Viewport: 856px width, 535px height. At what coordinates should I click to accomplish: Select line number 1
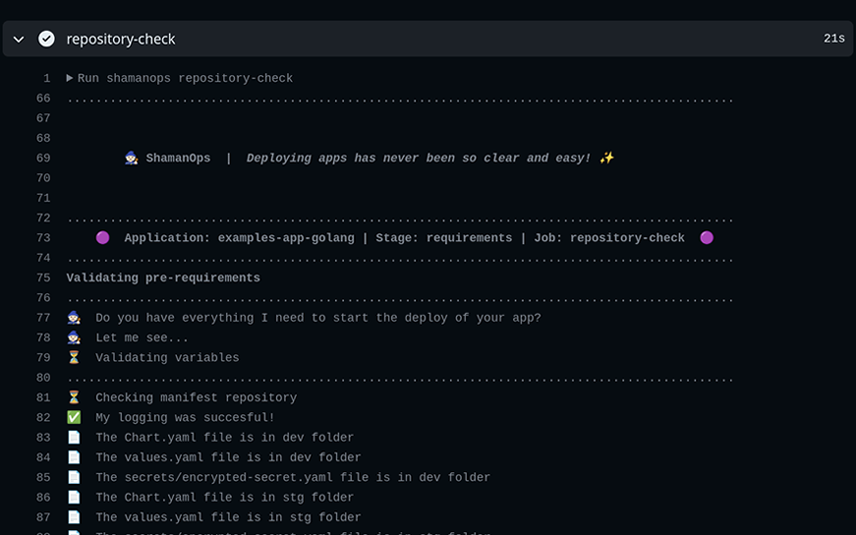click(47, 79)
